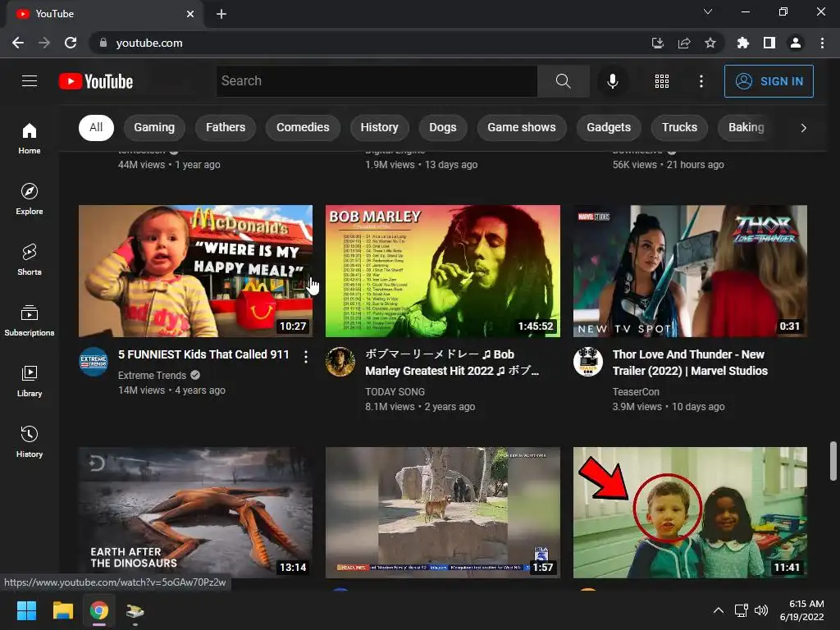
Task: Open Bob Marley Greatest Hit 2022 title
Action: coord(452,362)
